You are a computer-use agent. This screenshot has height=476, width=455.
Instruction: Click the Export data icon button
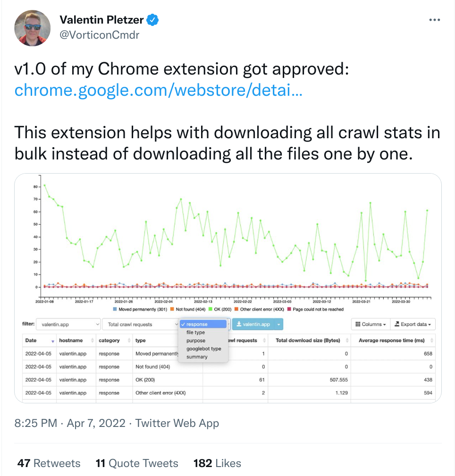413,324
